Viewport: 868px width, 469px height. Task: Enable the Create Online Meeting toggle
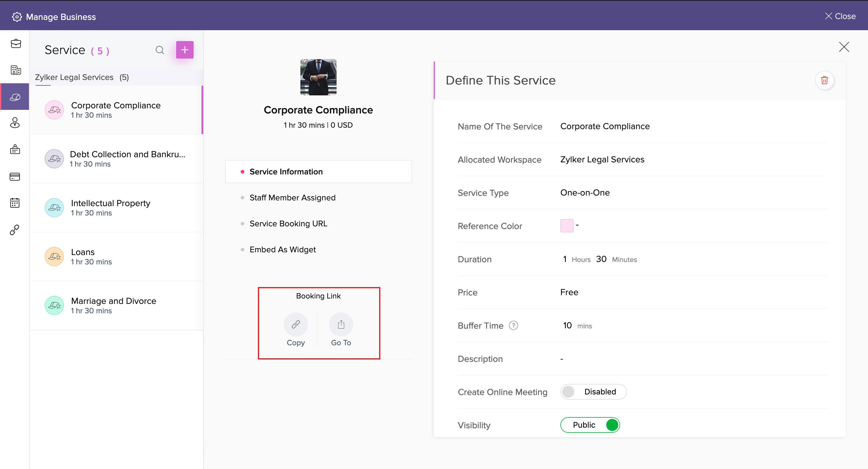[593, 392]
